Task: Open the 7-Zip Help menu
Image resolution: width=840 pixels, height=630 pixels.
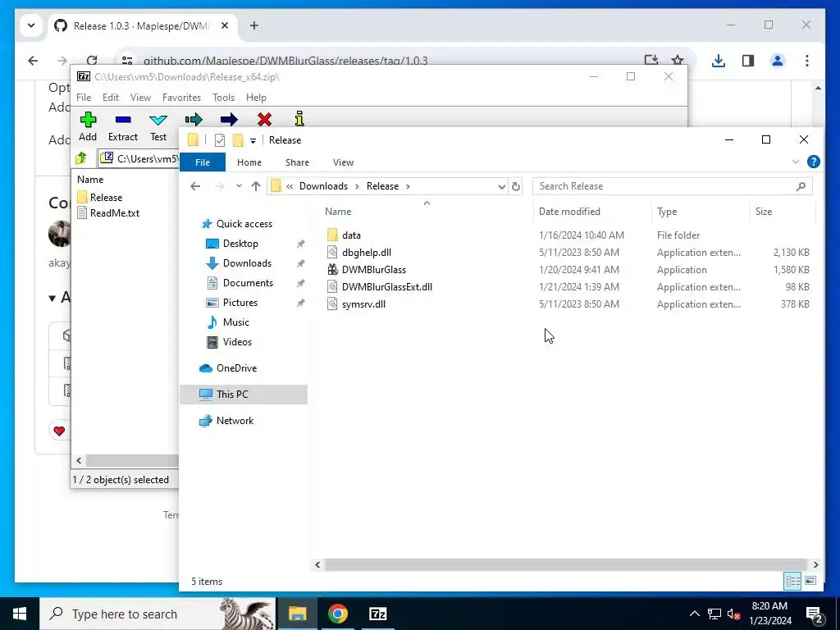Action: [256, 98]
